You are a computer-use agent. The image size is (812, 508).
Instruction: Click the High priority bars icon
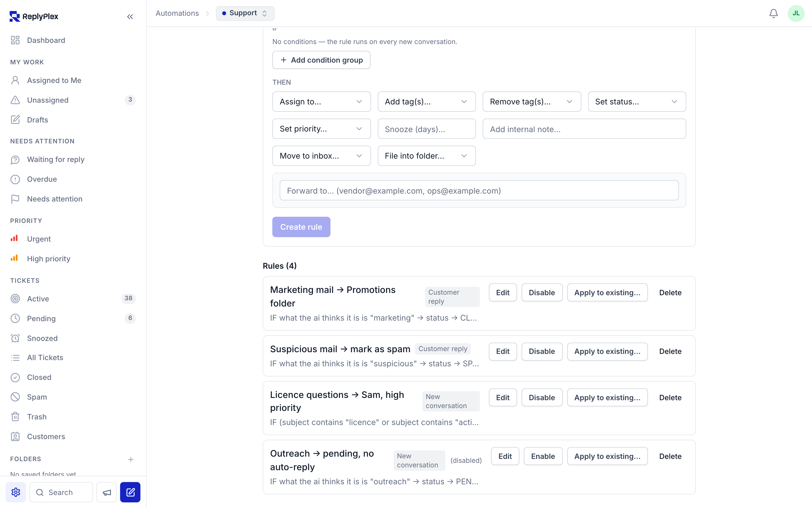(x=14, y=258)
